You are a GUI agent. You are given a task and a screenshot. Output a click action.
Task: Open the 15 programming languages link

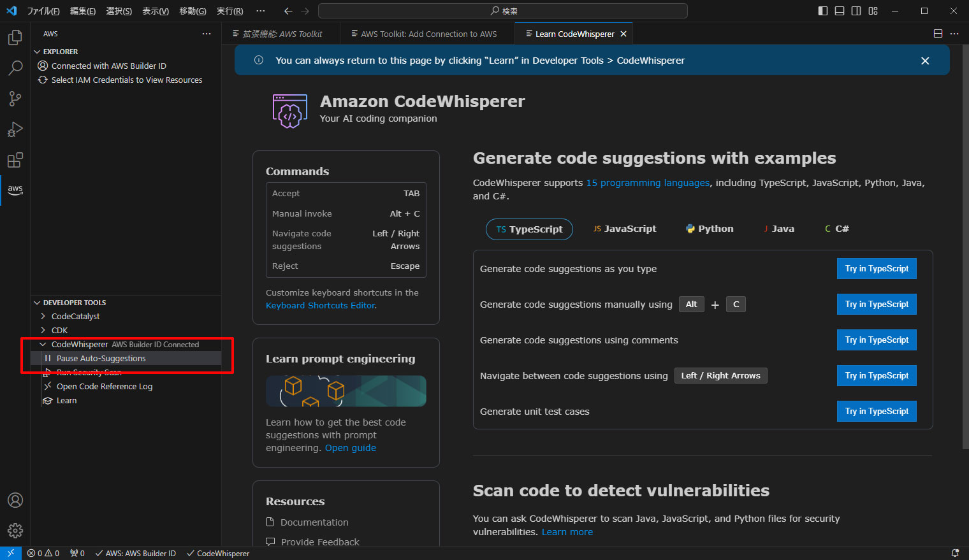[x=648, y=183]
